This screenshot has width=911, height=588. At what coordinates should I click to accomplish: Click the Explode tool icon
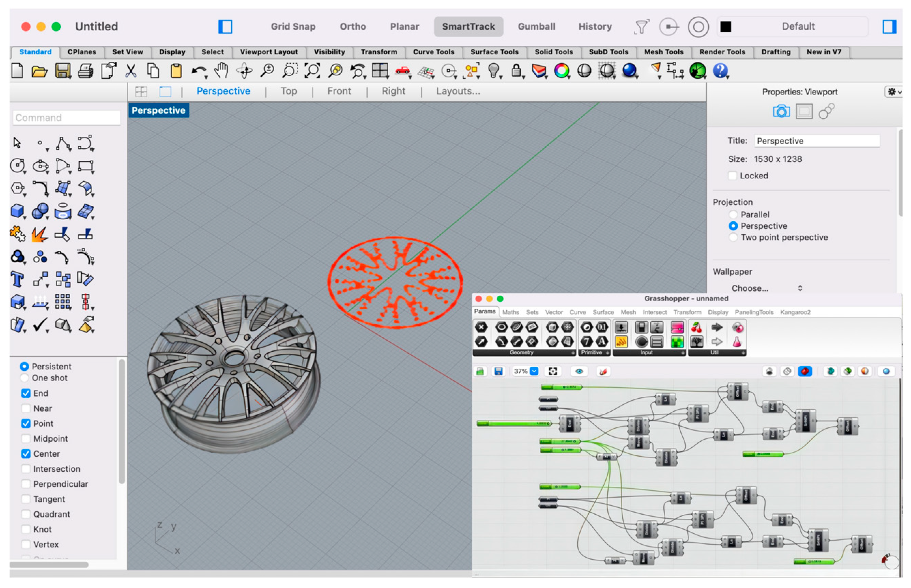pyautogui.click(x=40, y=234)
